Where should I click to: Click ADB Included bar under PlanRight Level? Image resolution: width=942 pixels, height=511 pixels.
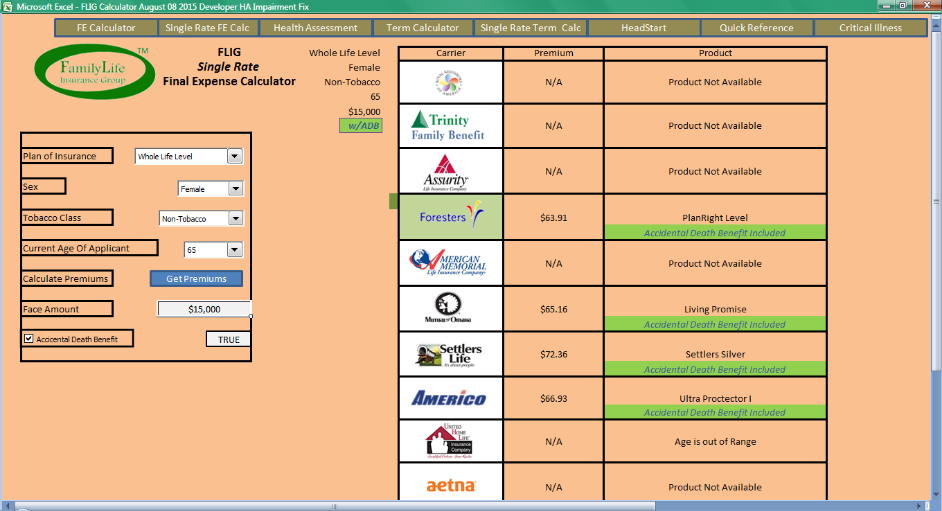[x=715, y=232]
